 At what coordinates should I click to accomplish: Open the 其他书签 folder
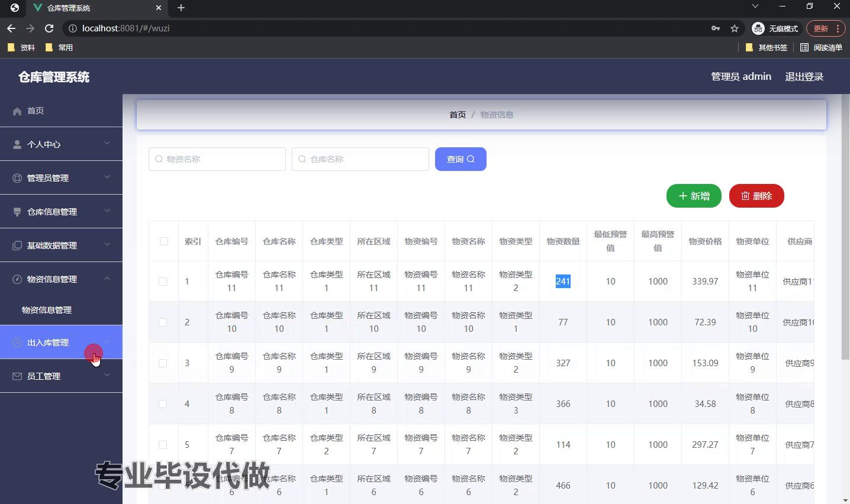(x=767, y=47)
